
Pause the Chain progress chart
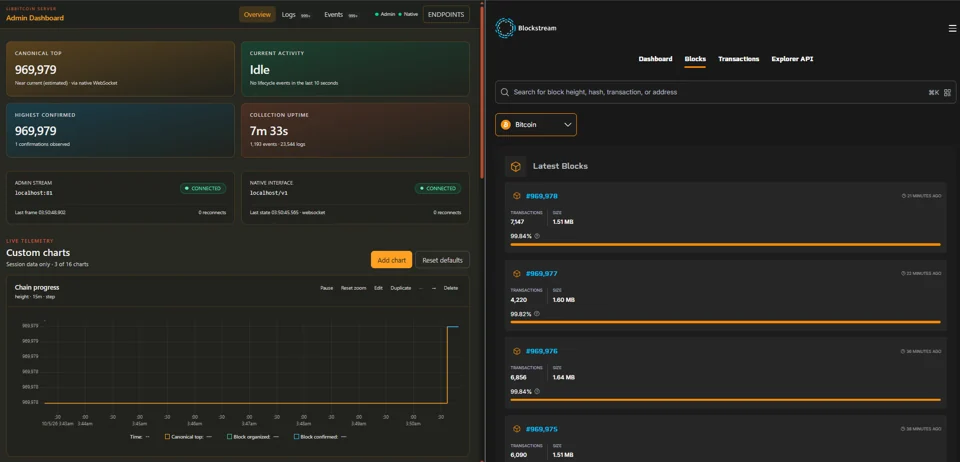pyautogui.click(x=326, y=288)
